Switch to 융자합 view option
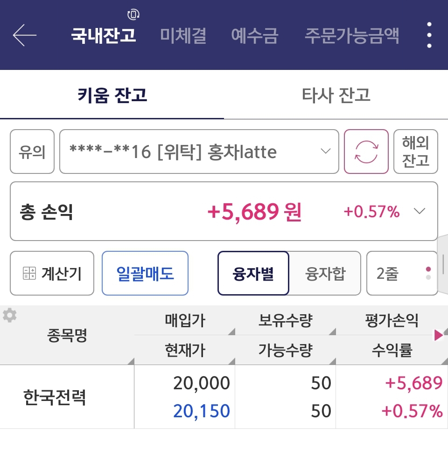This screenshot has height=476, width=448. (325, 274)
